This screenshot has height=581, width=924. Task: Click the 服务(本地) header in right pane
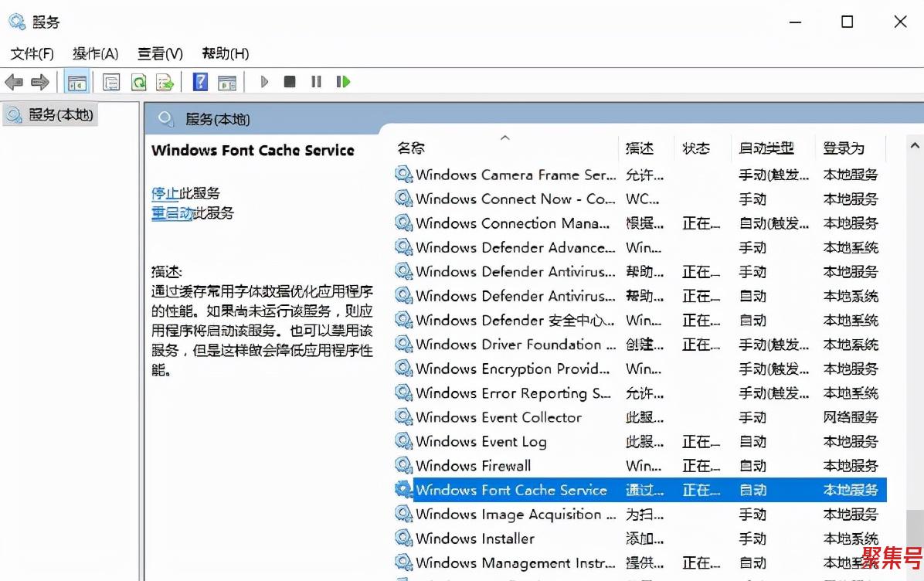[217, 120]
